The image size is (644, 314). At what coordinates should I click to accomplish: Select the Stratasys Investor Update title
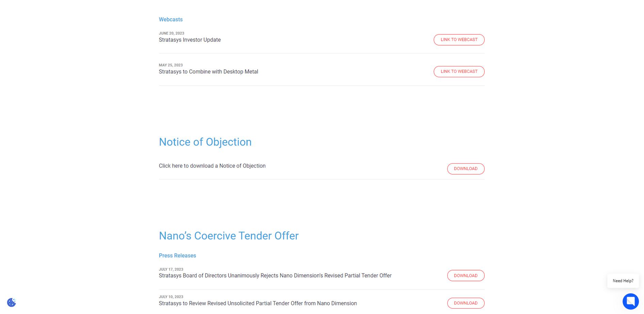coord(190,40)
